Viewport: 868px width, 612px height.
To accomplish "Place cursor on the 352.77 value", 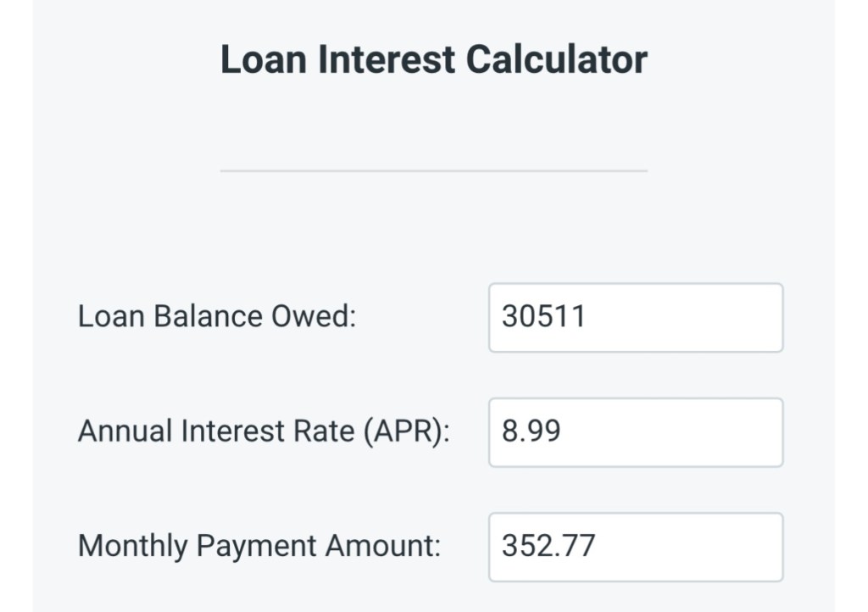I will pyautogui.click(x=548, y=547).
